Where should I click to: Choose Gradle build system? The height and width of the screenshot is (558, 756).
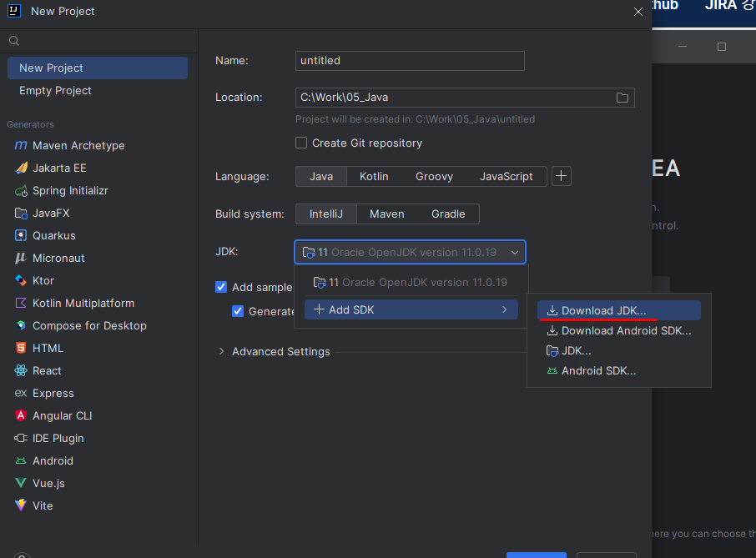click(448, 214)
